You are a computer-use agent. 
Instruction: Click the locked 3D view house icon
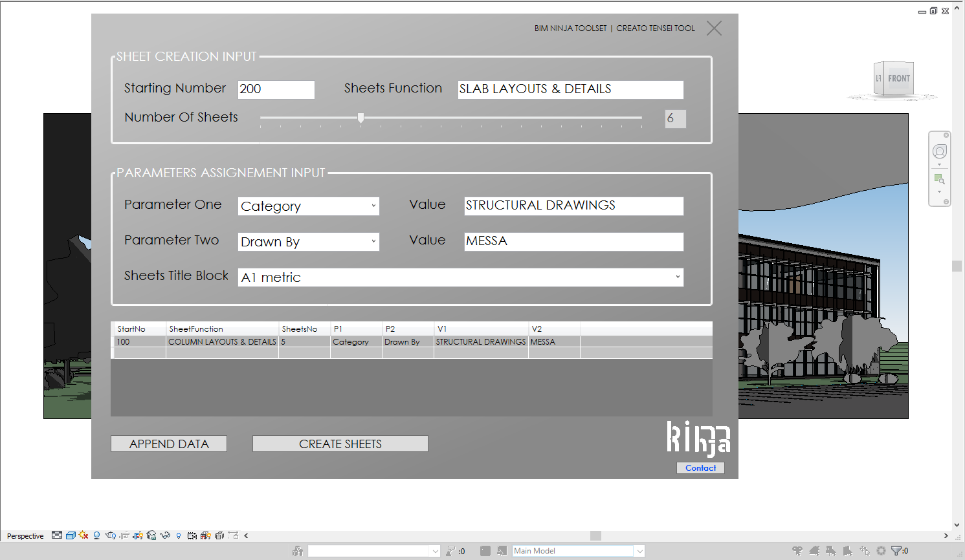151,535
